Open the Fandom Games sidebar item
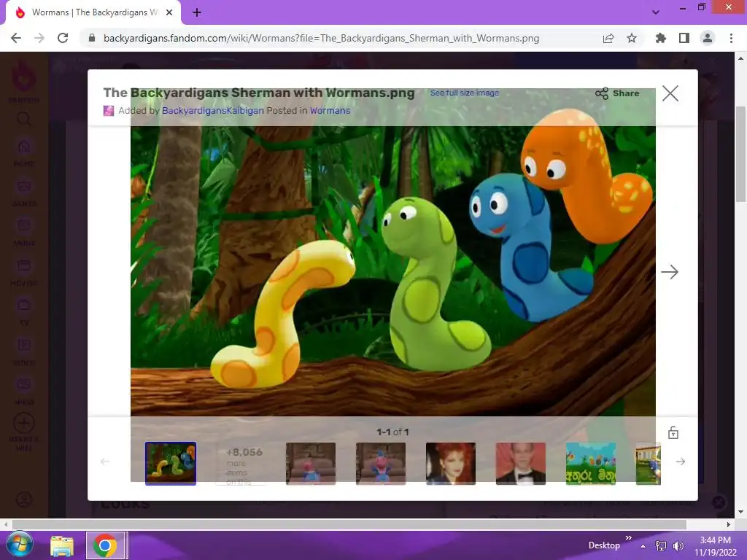 pyautogui.click(x=24, y=192)
